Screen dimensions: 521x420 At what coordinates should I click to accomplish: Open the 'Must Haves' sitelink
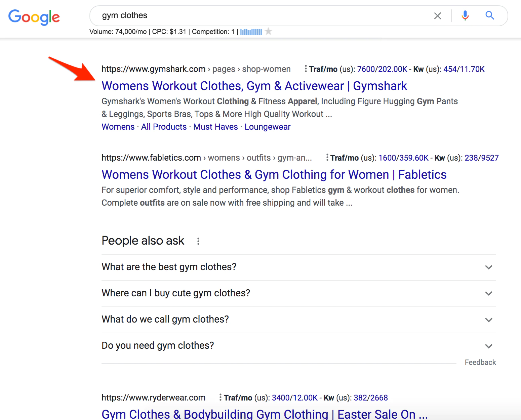point(215,127)
